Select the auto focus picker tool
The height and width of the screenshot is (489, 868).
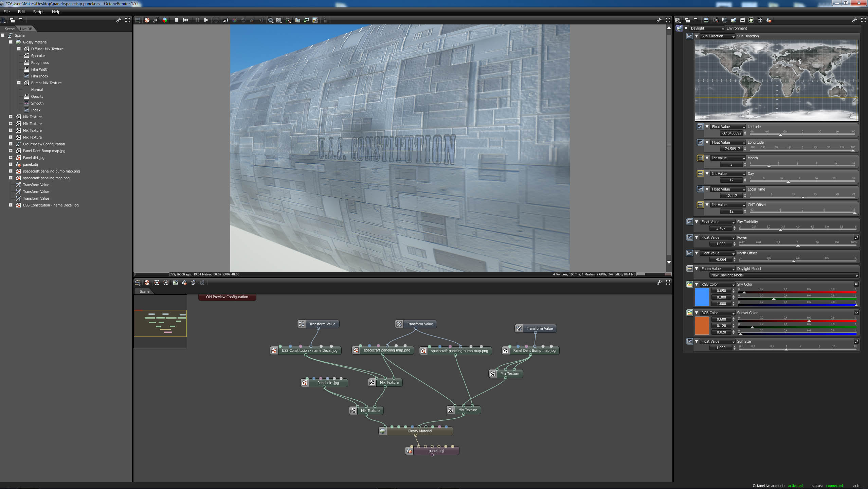pos(225,20)
